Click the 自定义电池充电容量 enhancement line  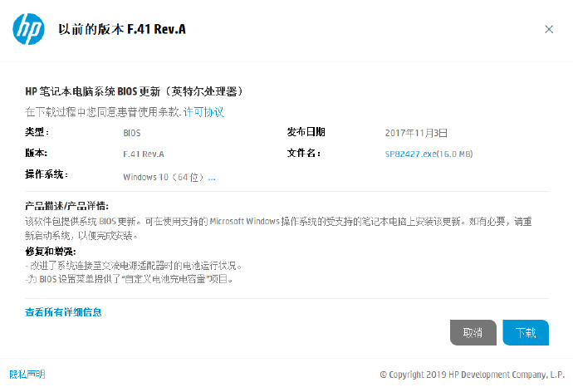coord(130,279)
